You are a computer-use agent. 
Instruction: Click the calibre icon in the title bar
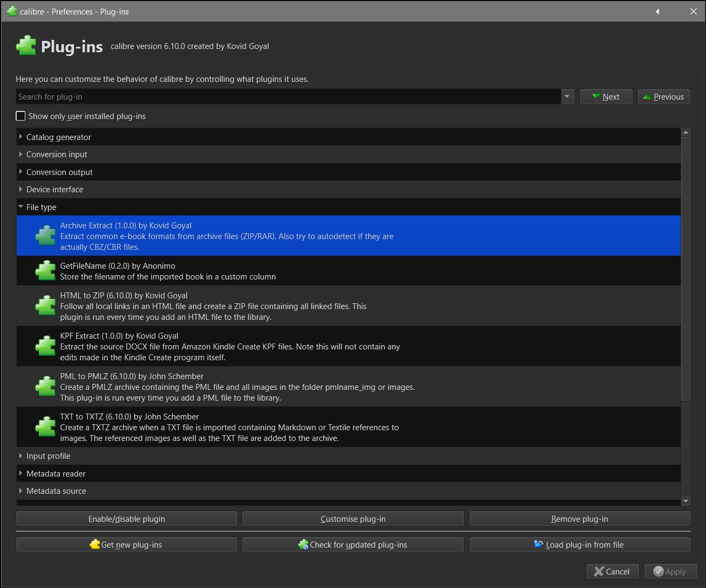coord(11,11)
